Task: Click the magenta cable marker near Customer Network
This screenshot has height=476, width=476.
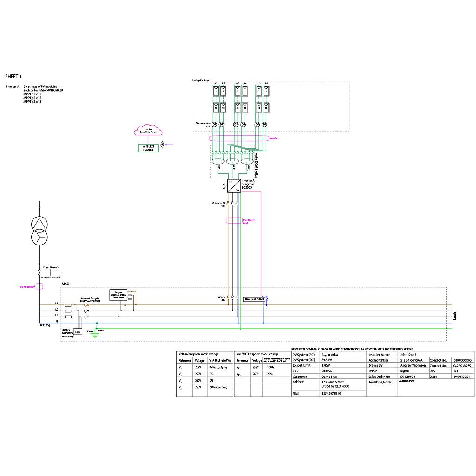Action: coord(40,286)
